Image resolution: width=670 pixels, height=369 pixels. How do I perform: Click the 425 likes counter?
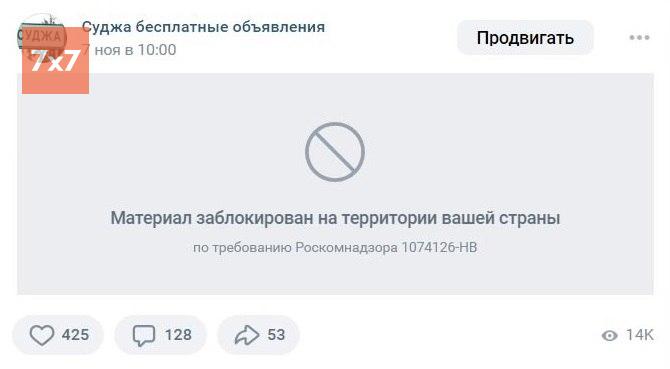point(75,335)
